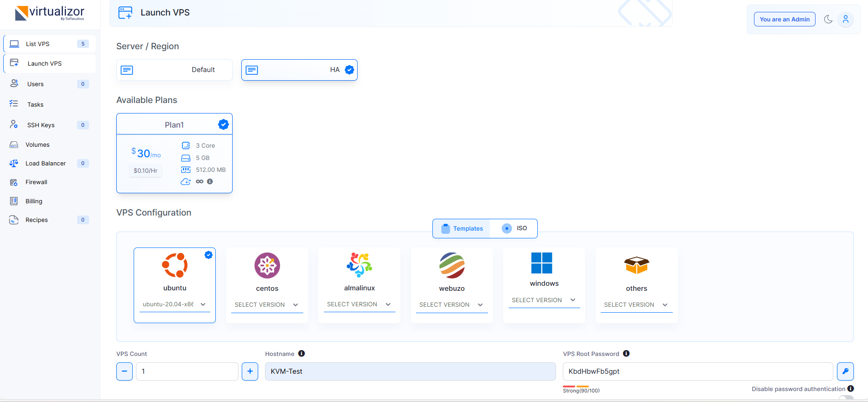Viewport: 868px width, 402px height.
Task: Click the Launch VPS header icon
Action: coord(125,13)
